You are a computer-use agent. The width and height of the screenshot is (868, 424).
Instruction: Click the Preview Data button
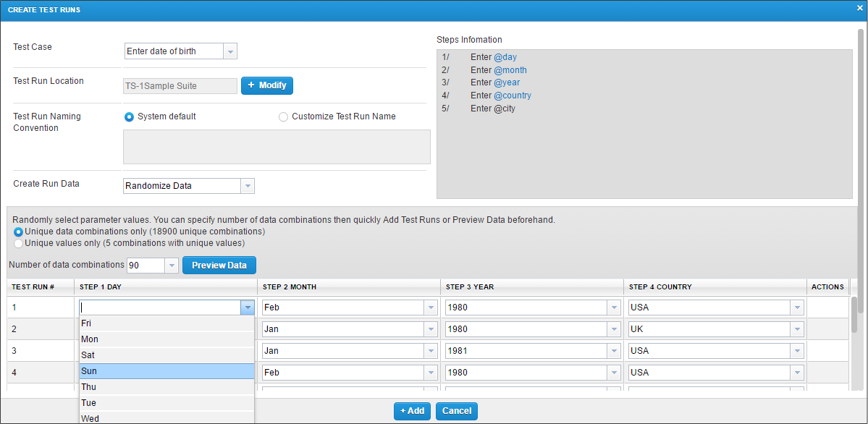(x=219, y=266)
